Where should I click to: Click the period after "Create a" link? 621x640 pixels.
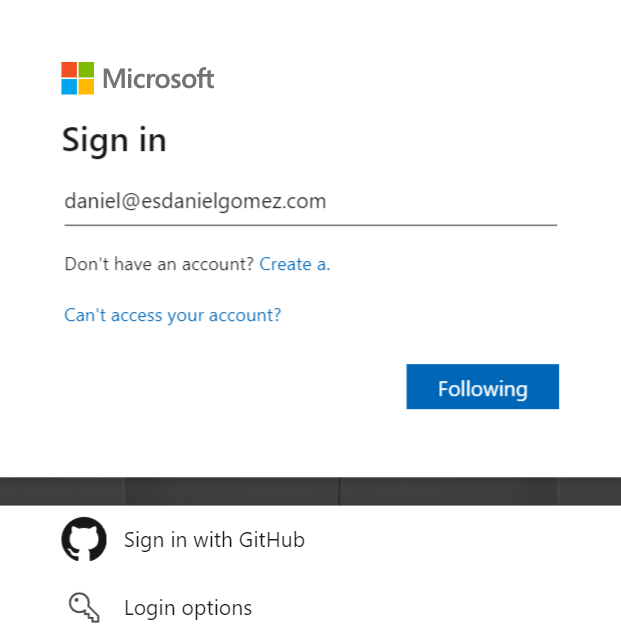pos(329,266)
